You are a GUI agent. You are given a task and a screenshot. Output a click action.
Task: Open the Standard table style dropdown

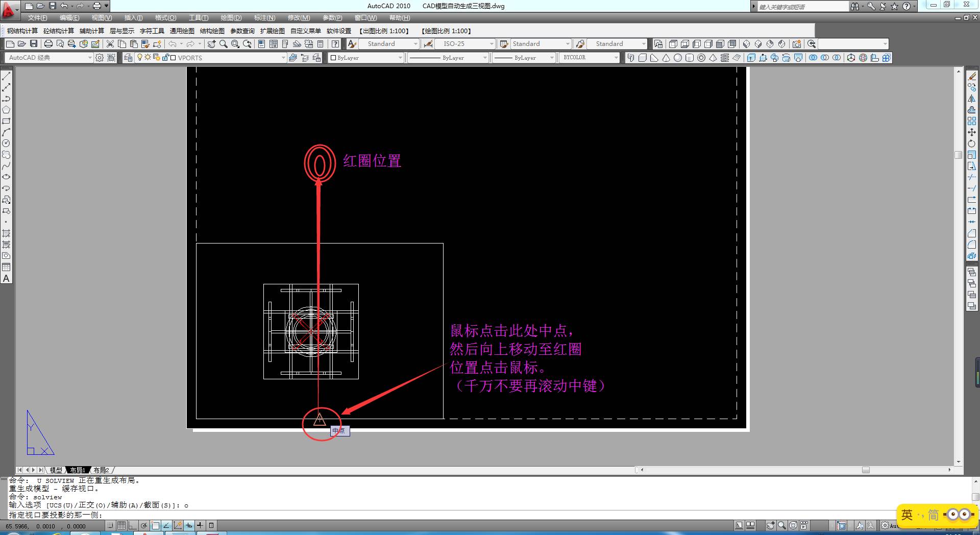point(541,44)
